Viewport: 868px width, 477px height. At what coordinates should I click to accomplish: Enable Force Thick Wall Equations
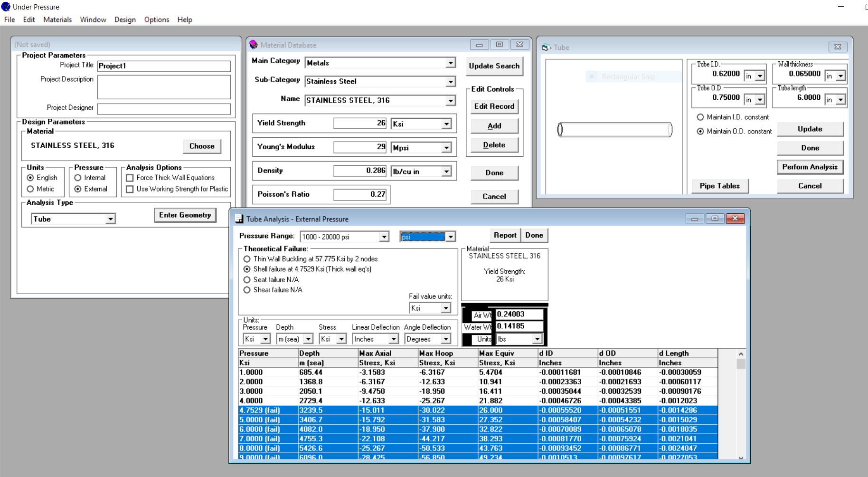[x=130, y=178]
